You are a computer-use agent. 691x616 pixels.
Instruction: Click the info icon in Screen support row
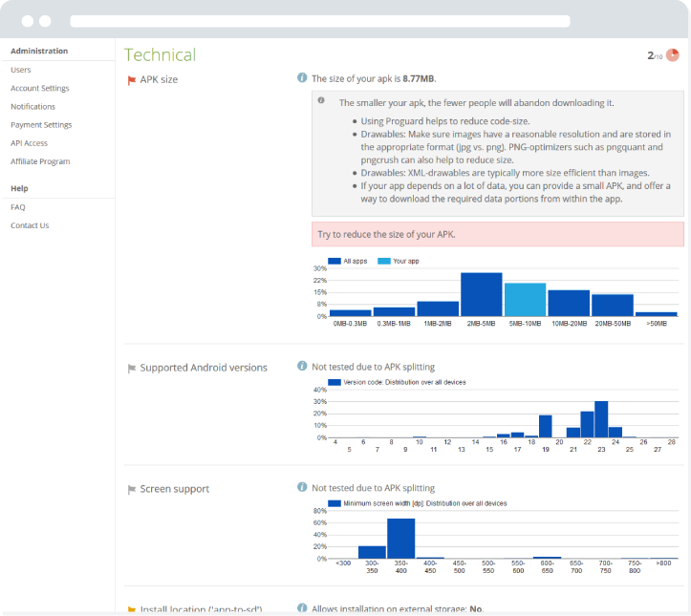(302, 487)
